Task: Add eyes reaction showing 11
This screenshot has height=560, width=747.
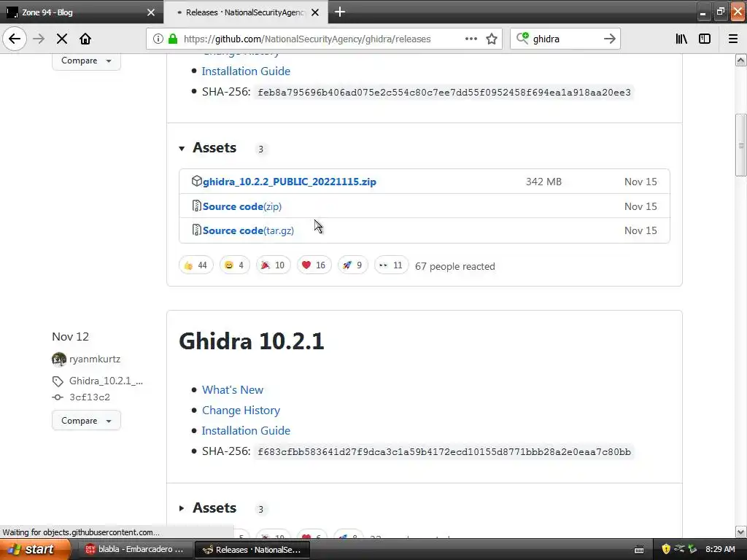Action: 391,265
